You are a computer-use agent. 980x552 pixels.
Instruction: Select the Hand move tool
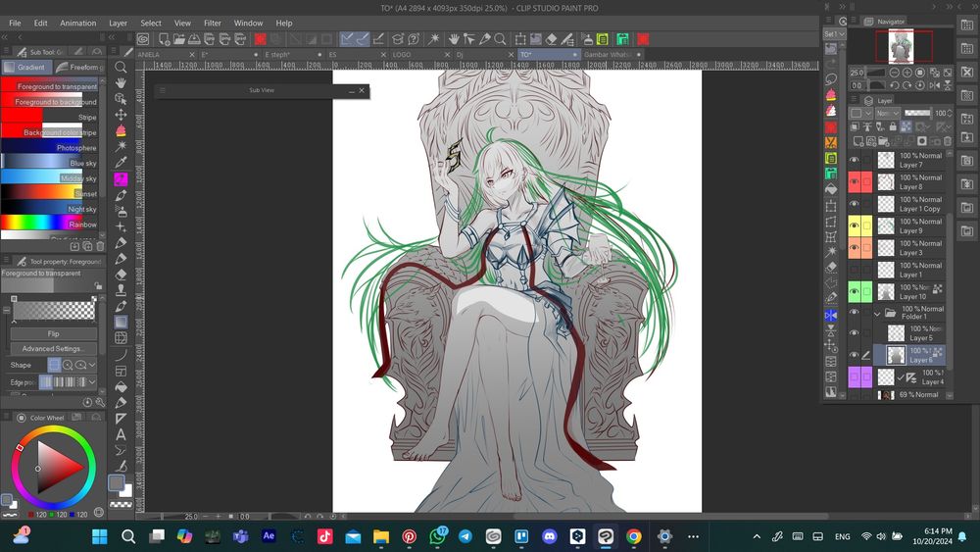(121, 83)
